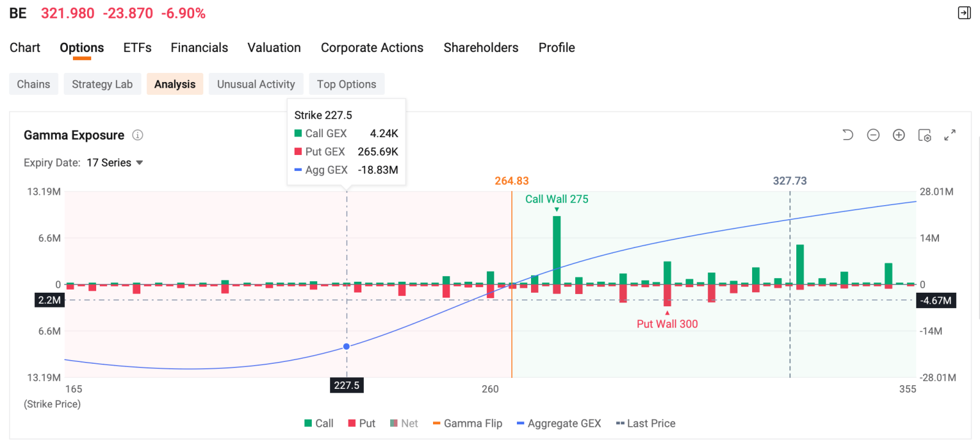Click the Call GEX 4.24K tooltip row
The image size is (980, 444).
coord(346,133)
